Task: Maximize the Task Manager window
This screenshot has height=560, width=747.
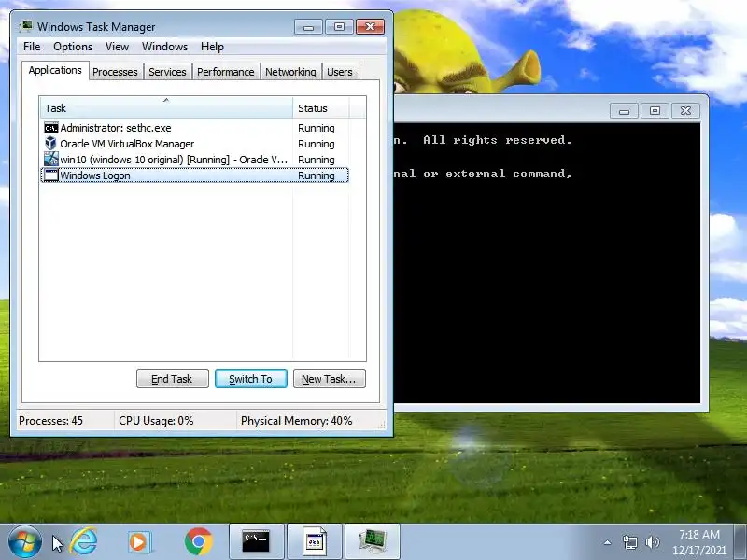Action: pyautogui.click(x=339, y=27)
